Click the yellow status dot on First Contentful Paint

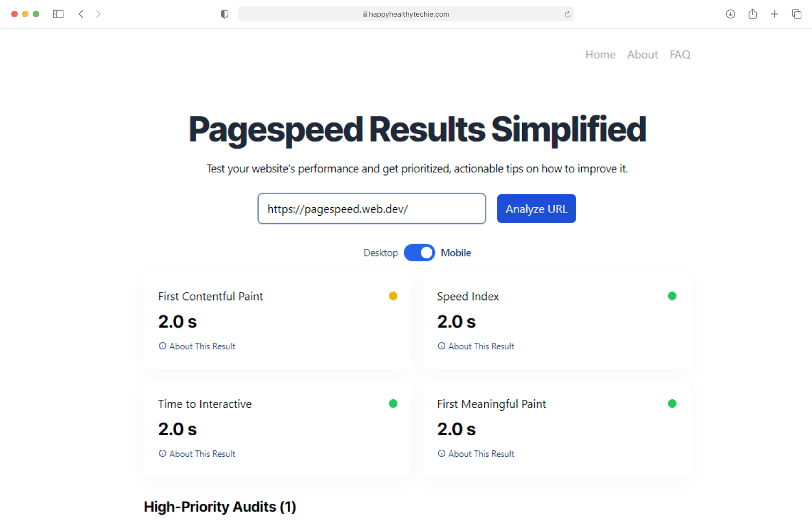coord(393,296)
